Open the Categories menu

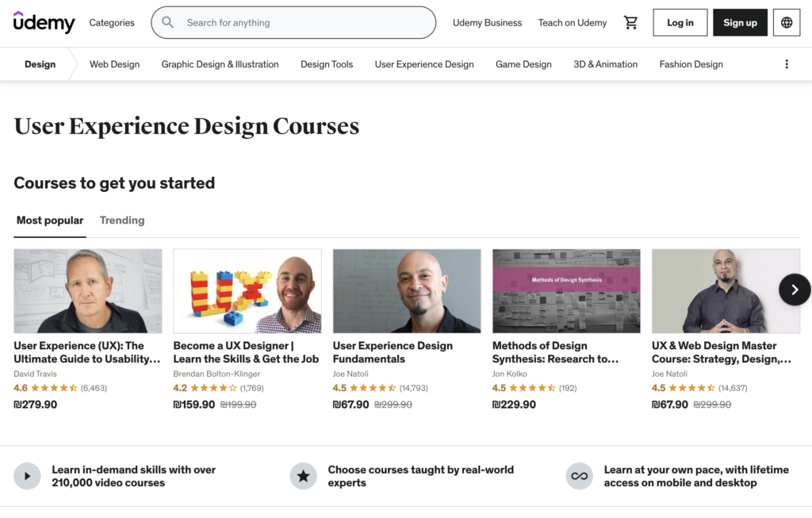pos(112,23)
